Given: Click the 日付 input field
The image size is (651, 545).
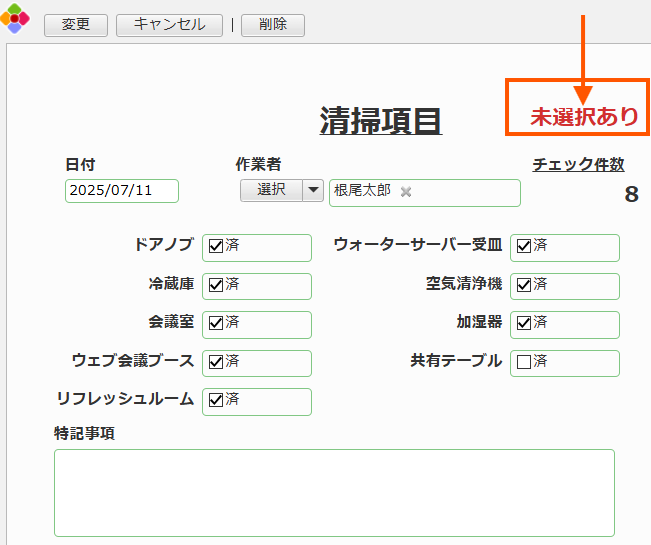Looking at the screenshot, I should (x=122, y=191).
